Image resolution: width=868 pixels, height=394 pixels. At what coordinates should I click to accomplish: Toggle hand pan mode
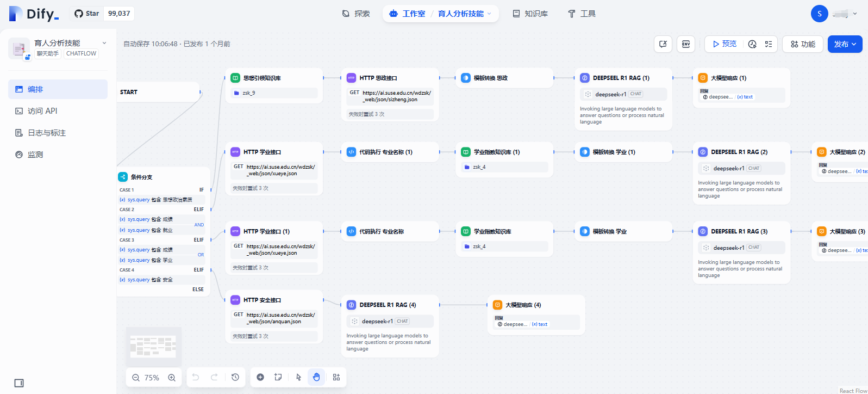point(316,377)
